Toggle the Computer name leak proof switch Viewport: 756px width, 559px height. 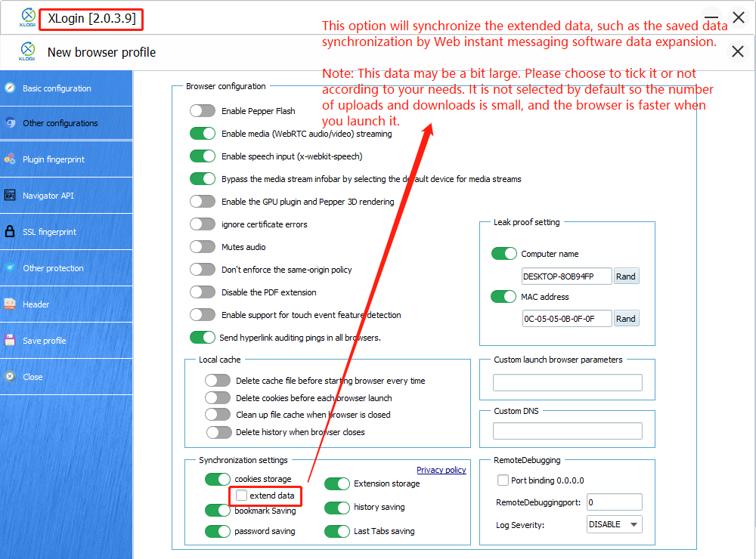pos(503,254)
